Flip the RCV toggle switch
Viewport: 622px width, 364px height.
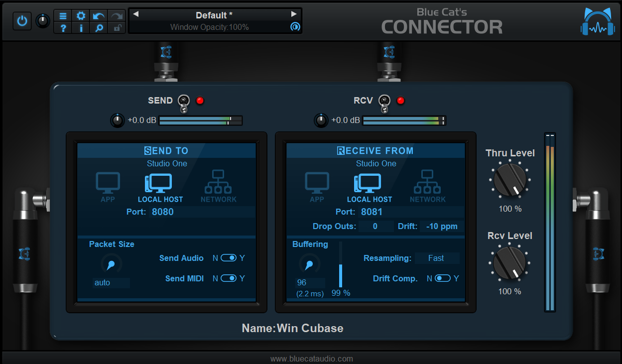click(384, 103)
